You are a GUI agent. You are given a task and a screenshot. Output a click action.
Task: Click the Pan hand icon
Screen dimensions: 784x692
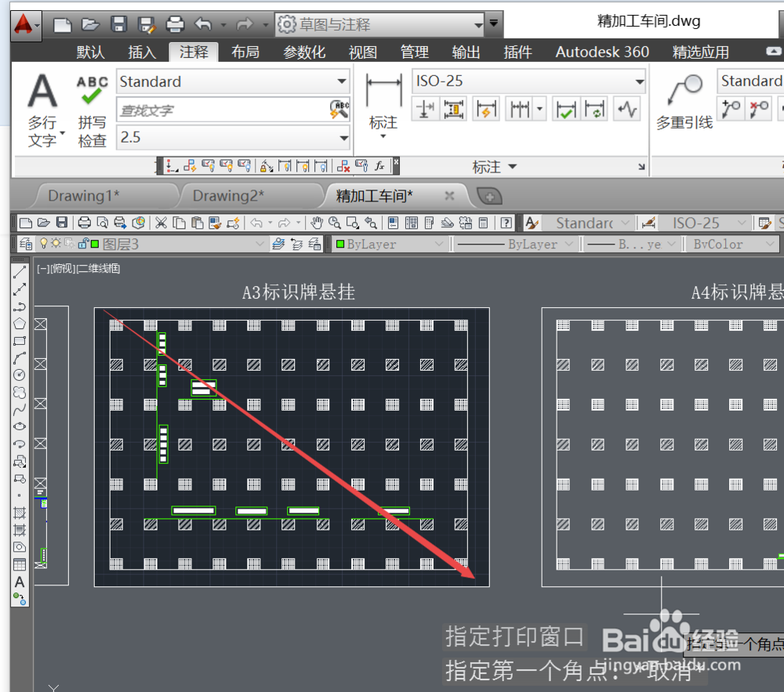[317, 223]
